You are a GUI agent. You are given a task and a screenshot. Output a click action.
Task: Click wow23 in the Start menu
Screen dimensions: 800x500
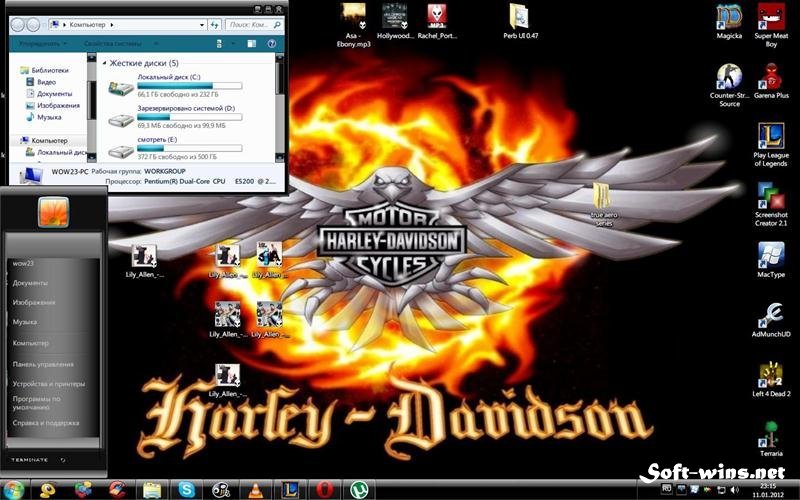tap(23, 263)
